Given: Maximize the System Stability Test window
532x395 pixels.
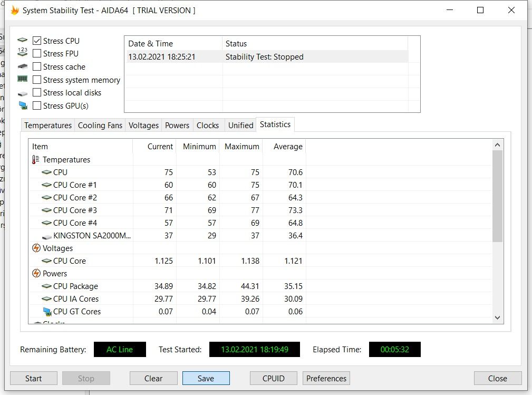Looking at the screenshot, I should click(480, 10).
